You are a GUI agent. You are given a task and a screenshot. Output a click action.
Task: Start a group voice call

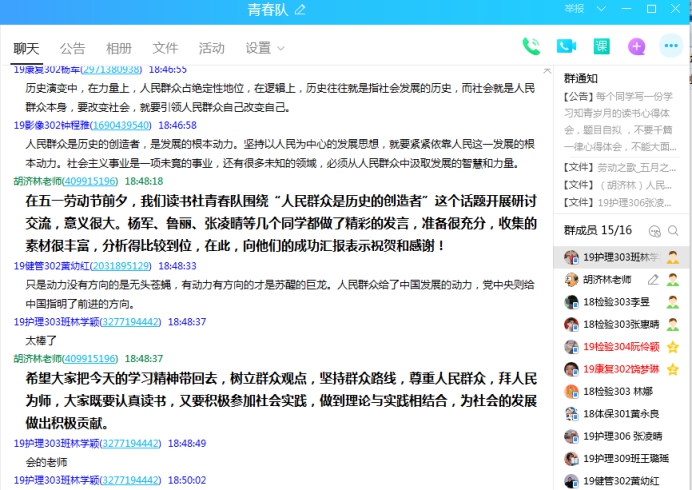pyautogui.click(x=531, y=46)
